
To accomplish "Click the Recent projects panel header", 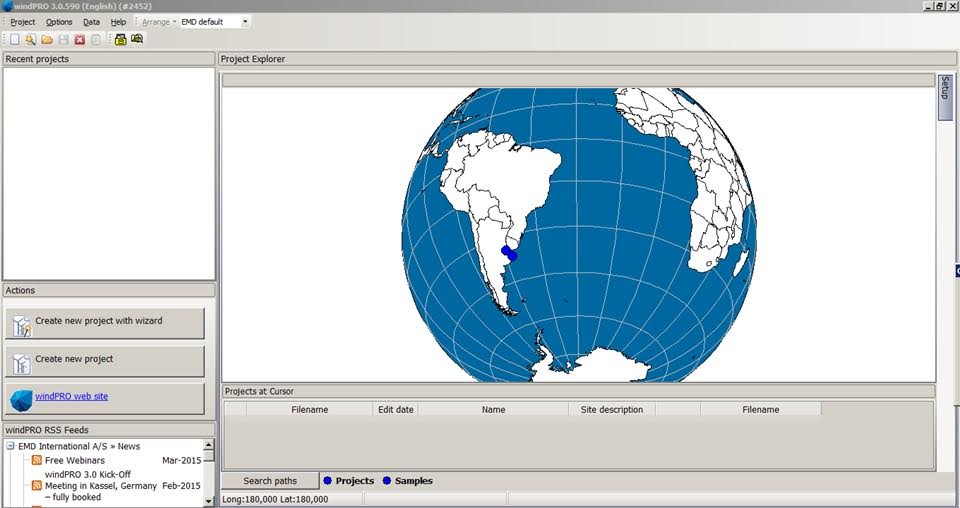I will point(109,59).
